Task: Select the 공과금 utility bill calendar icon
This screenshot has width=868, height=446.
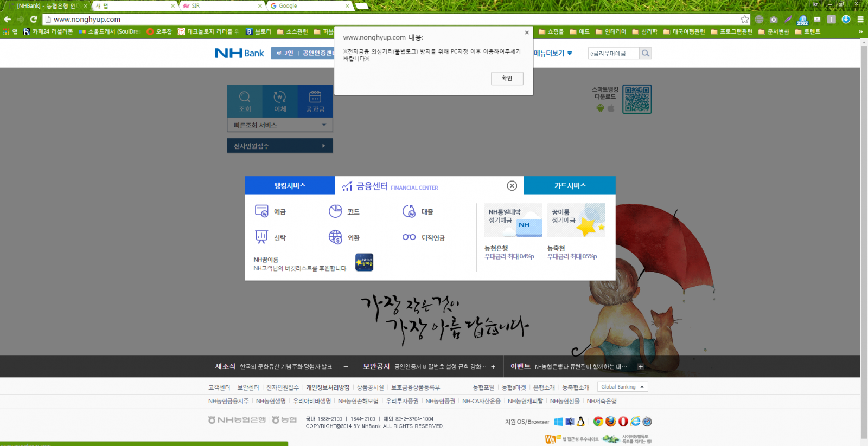Action: pos(315,97)
